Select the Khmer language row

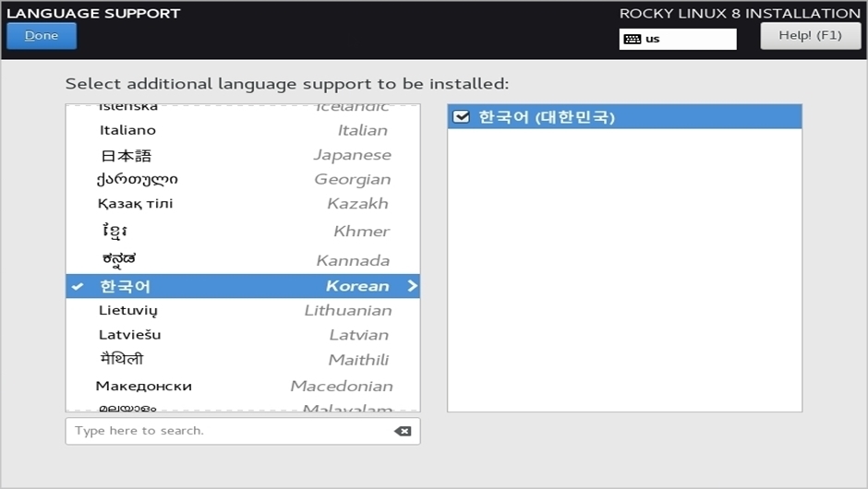(x=243, y=231)
